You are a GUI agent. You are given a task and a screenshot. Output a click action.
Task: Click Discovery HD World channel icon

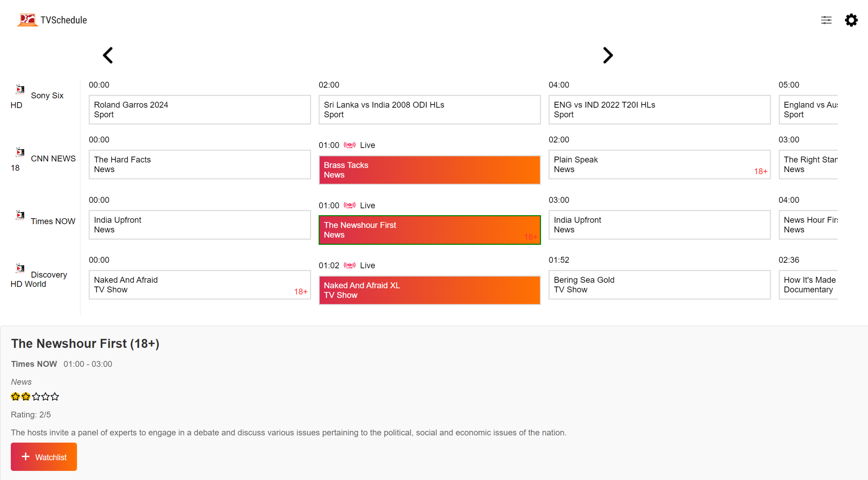[x=20, y=268]
